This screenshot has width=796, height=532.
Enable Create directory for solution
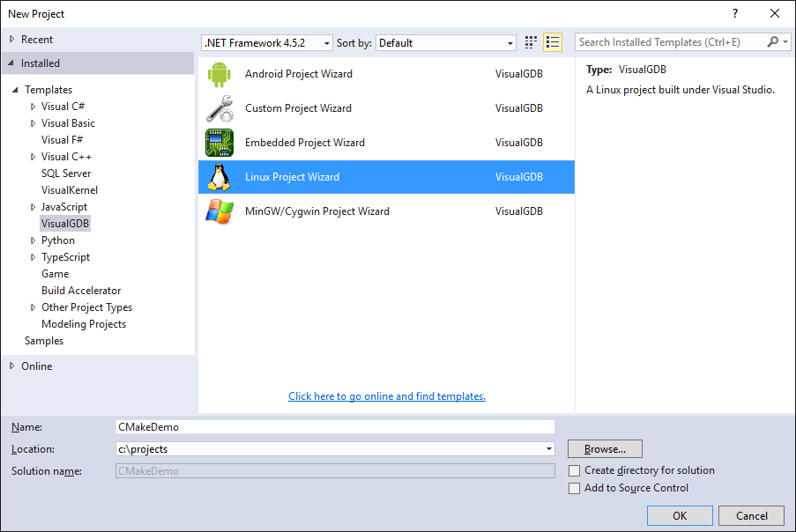click(575, 470)
